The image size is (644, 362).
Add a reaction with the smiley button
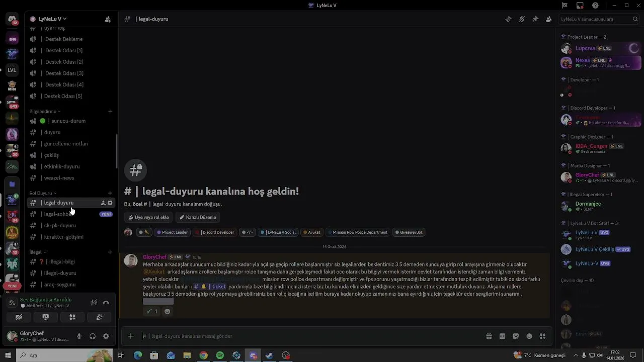168,311
